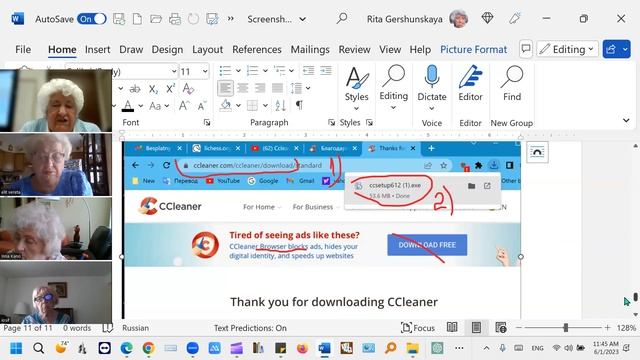Viewport: 640px width, 360px height.
Task: Toggle superscript formatting
Action: click(171, 88)
